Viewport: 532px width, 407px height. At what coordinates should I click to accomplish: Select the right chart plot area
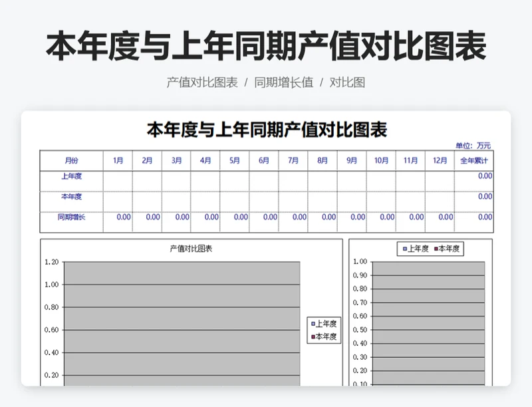[428, 324]
